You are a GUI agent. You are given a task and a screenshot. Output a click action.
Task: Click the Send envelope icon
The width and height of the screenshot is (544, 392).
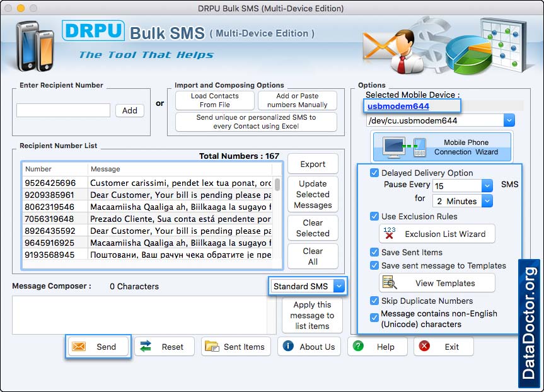(x=79, y=346)
